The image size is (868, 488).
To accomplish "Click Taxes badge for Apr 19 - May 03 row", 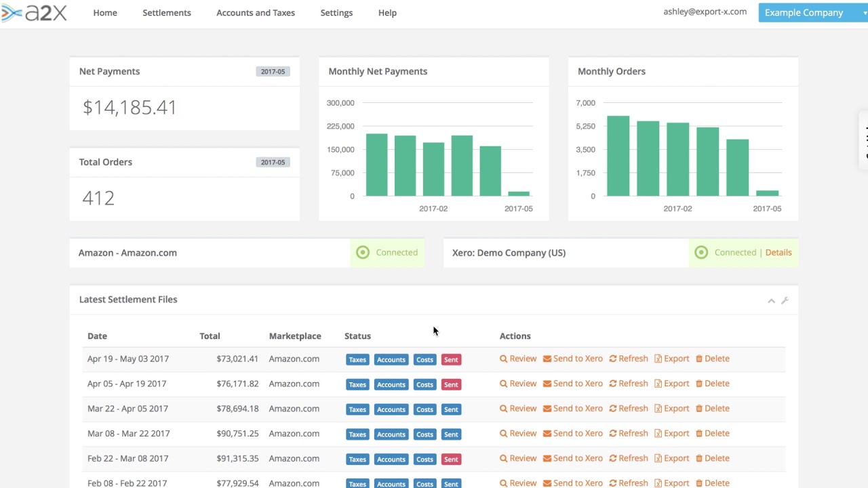I will pyautogui.click(x=357, y=359).
